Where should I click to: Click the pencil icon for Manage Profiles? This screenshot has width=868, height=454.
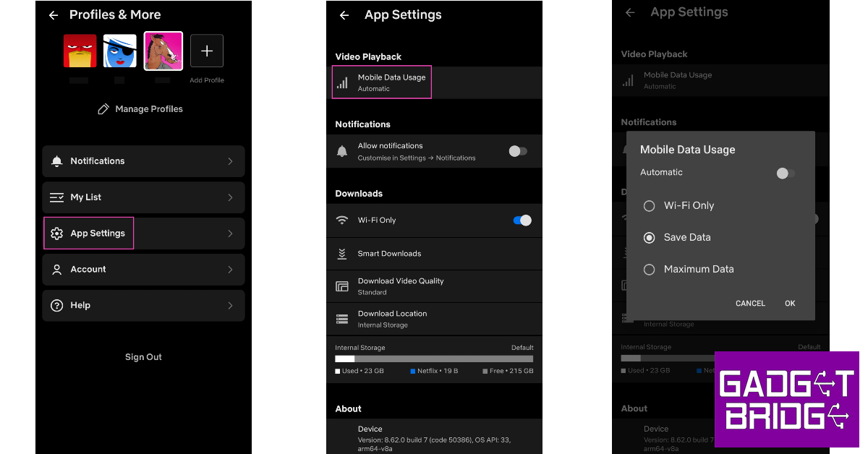tap(103, 109)
